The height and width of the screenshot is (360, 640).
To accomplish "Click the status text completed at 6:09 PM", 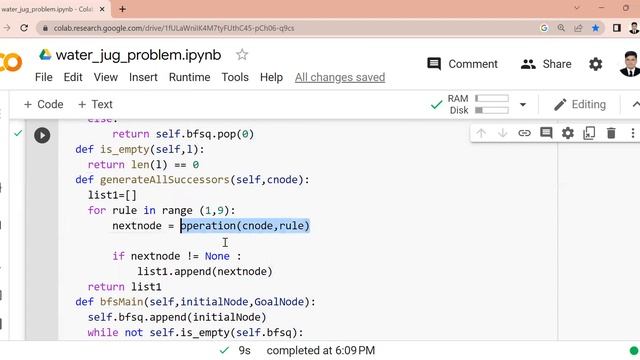I will pyautogui.click(x=320, y=351).
